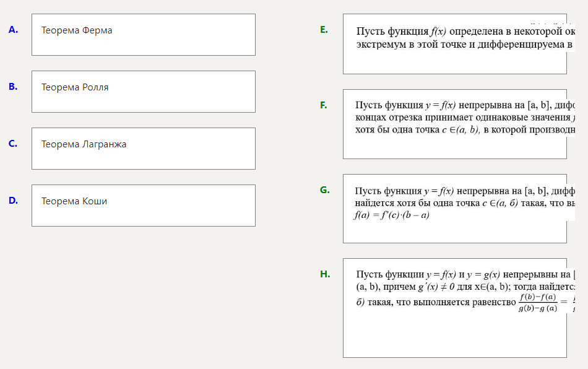The image size is (588, 369).
Task: Select the "Теорема Ферма" answer box
Action: pyautogui.click(x=143, y=35)
